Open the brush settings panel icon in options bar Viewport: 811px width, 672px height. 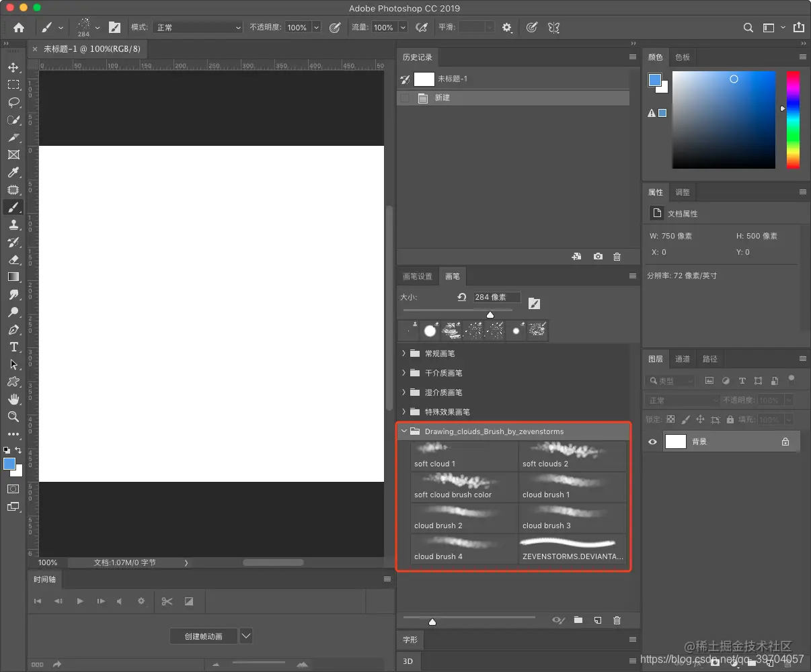[x=115, y=28]
